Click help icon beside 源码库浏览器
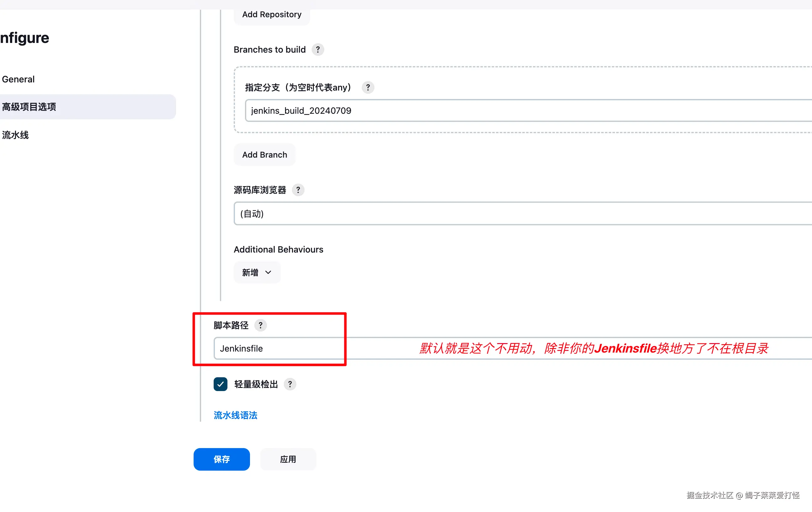812x512 pixels. (x=298, y=190)
